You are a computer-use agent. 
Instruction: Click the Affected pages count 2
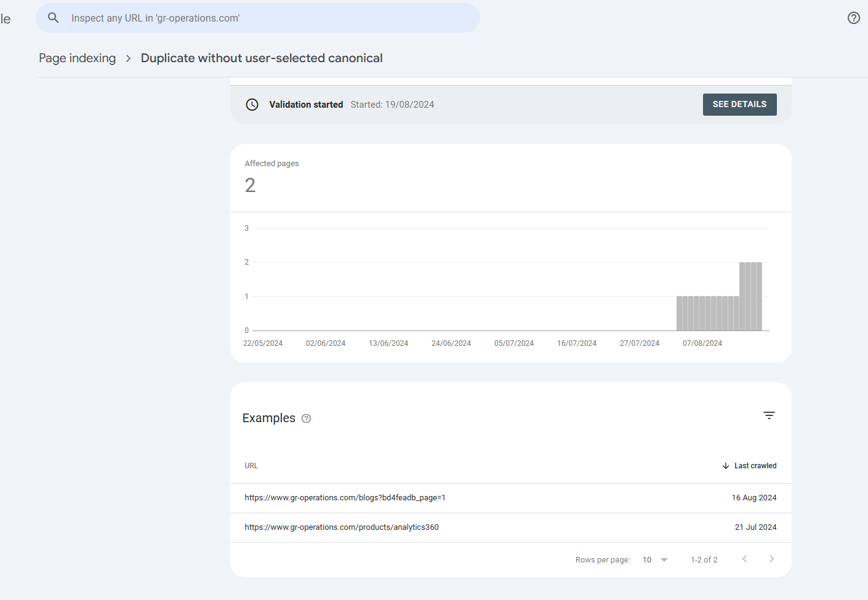pos(250,185)
